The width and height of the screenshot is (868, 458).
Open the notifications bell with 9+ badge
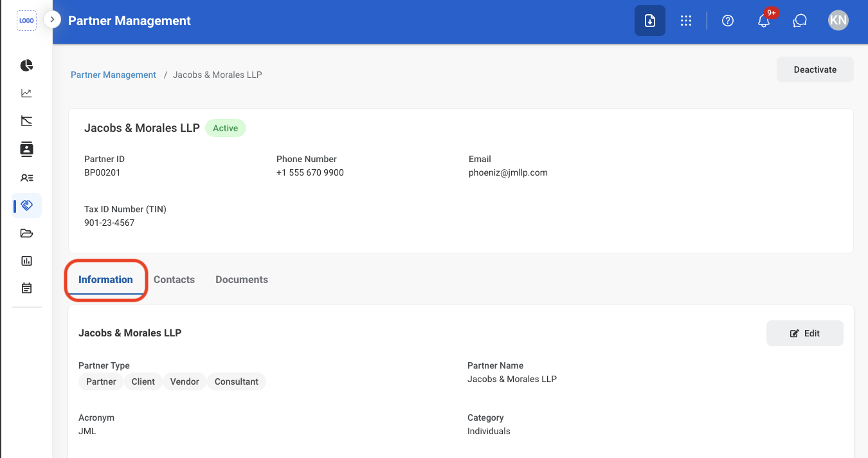click(764, 20)
